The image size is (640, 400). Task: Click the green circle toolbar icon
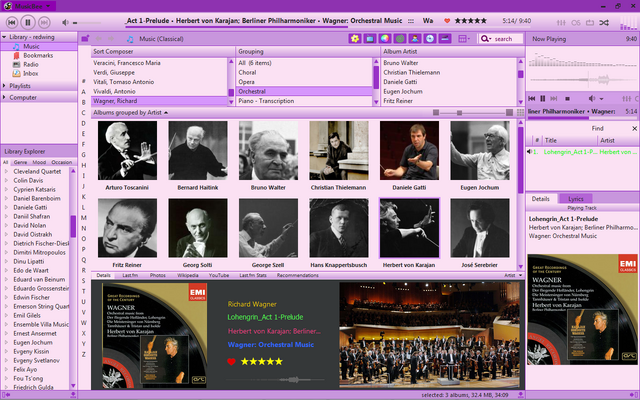400,39
